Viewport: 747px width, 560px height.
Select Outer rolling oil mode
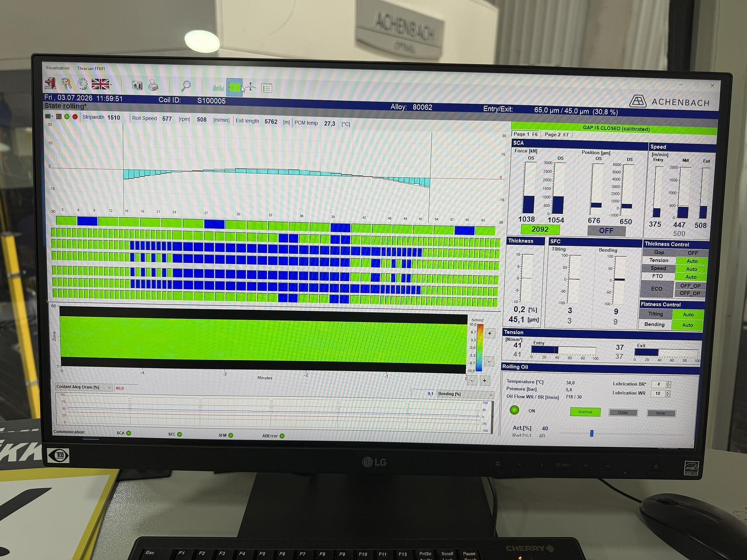click(623, 413)
